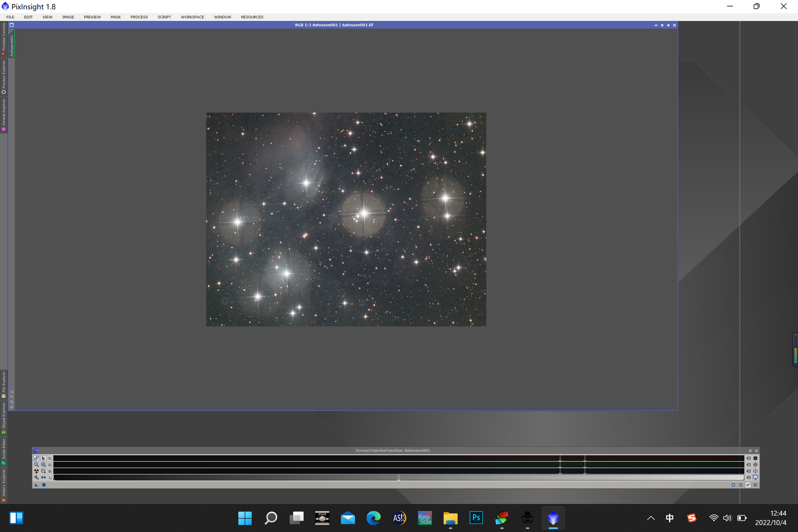Expand the File Explorer side panel

4,385
